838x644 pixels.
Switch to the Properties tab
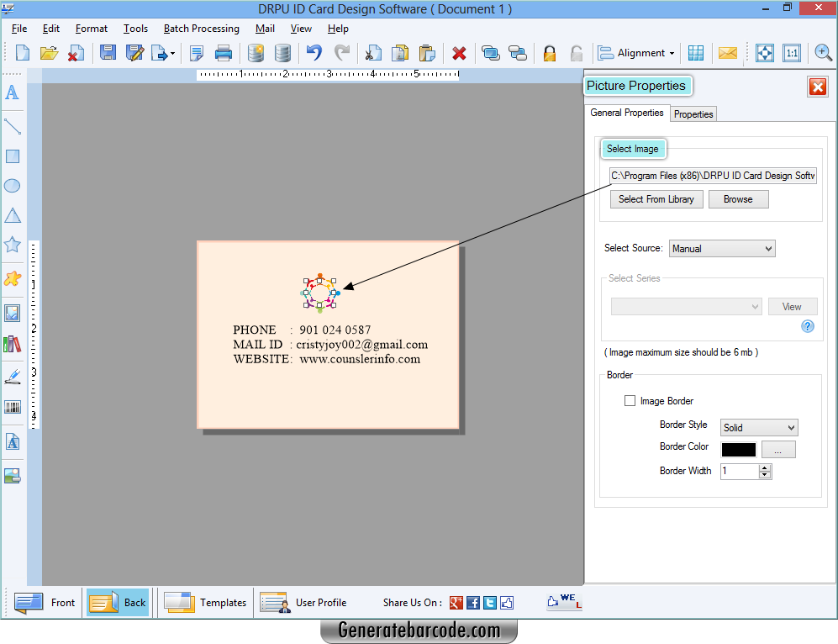pos(693,113)
